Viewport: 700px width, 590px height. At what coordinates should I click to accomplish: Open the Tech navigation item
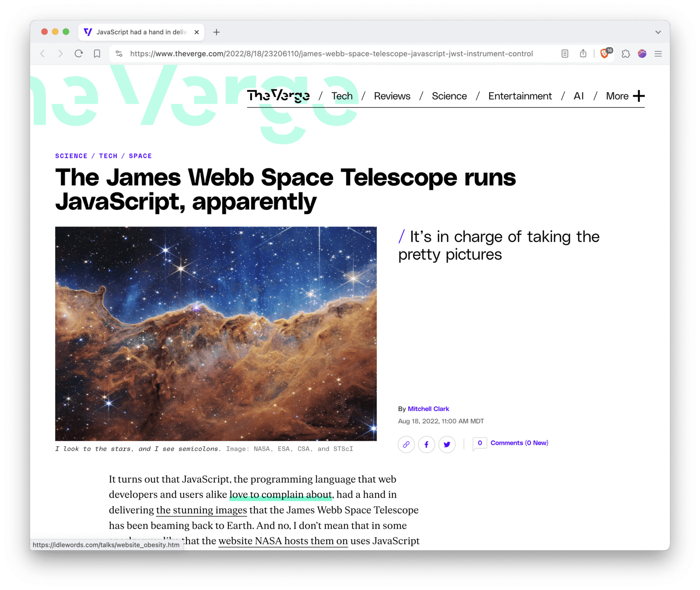pyautogui.click(x=342, y=96)
